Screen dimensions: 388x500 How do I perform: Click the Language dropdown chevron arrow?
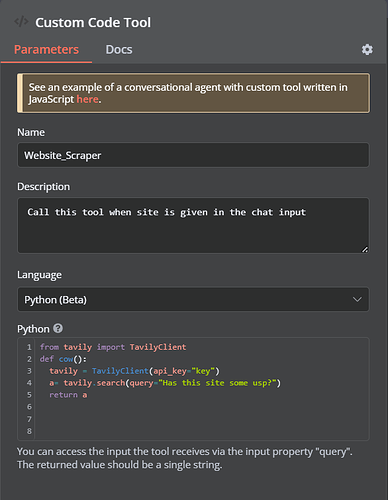(357, 299)
